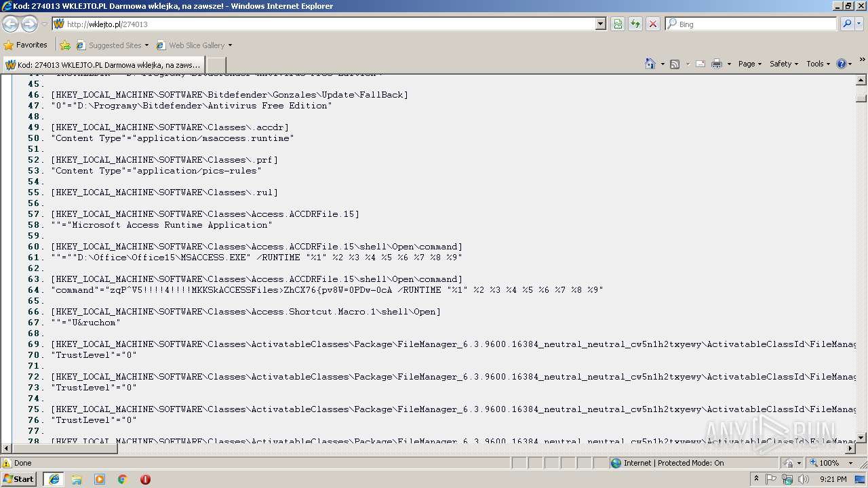This screenshot has width=868, height=488.
Task: Click the horizontal scrollbar left arrow
Action: pos(7,449)
